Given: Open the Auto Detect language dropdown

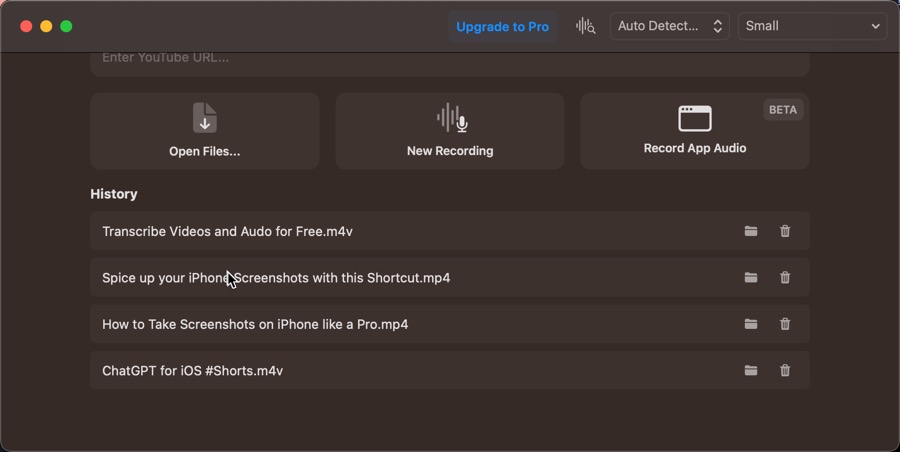Looking at the screenshot, I should tap(669, 26).
